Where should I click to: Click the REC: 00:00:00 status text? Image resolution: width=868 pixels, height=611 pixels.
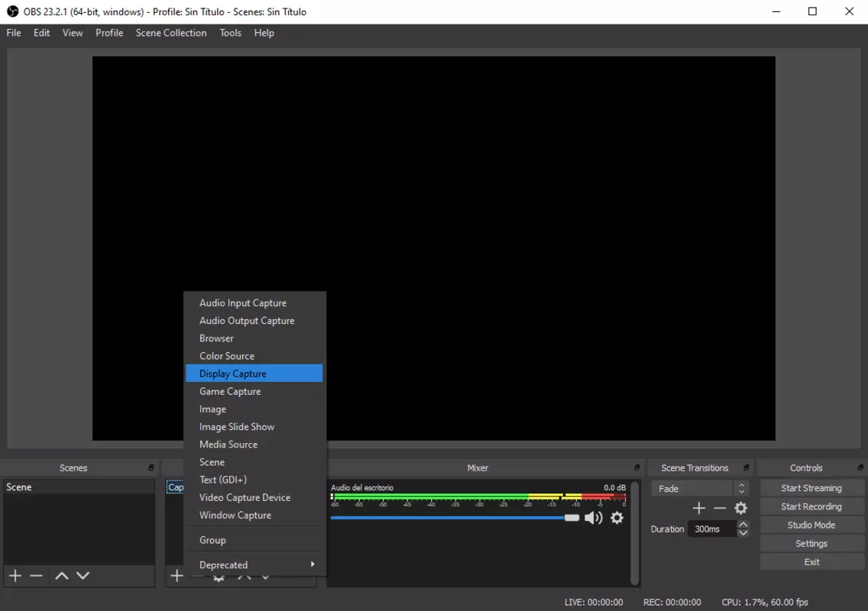[x=672, y=602]
